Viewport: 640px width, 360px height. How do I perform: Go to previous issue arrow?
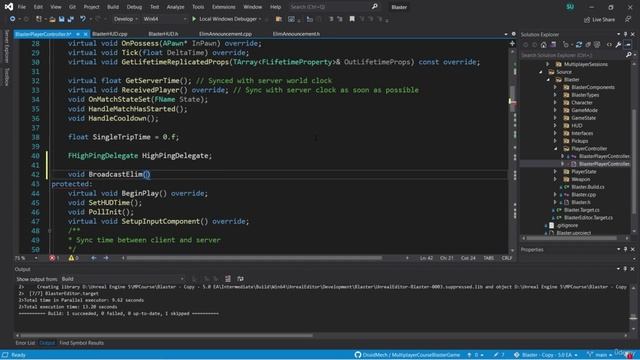click(93, 258)
